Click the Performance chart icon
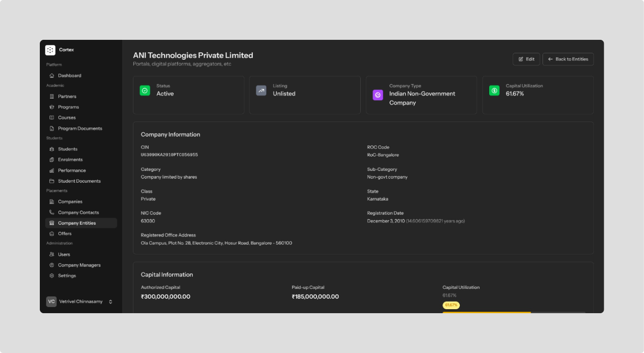This screenshot has width=644, height=353. tap(52, 170)
